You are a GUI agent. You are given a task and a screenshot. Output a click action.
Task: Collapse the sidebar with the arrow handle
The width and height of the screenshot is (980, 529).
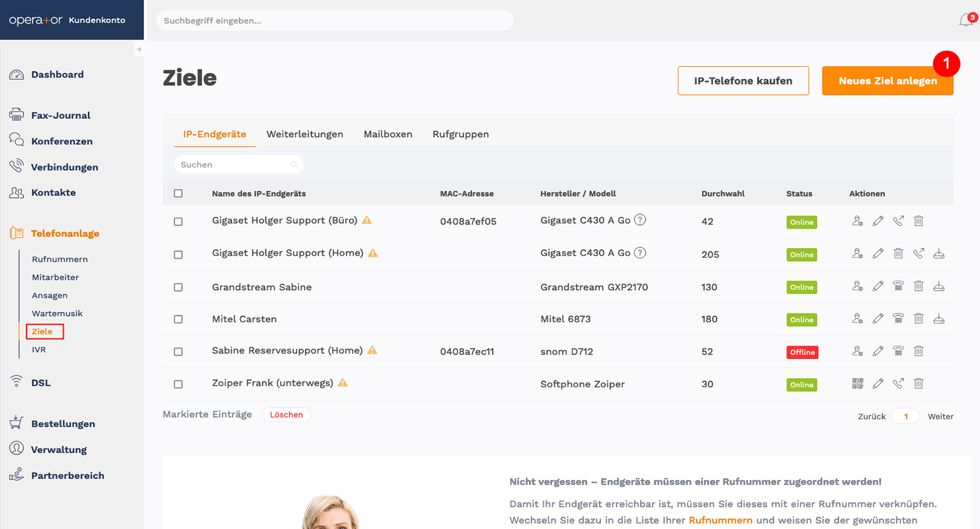pyautogui.click(x=139, y=49)
